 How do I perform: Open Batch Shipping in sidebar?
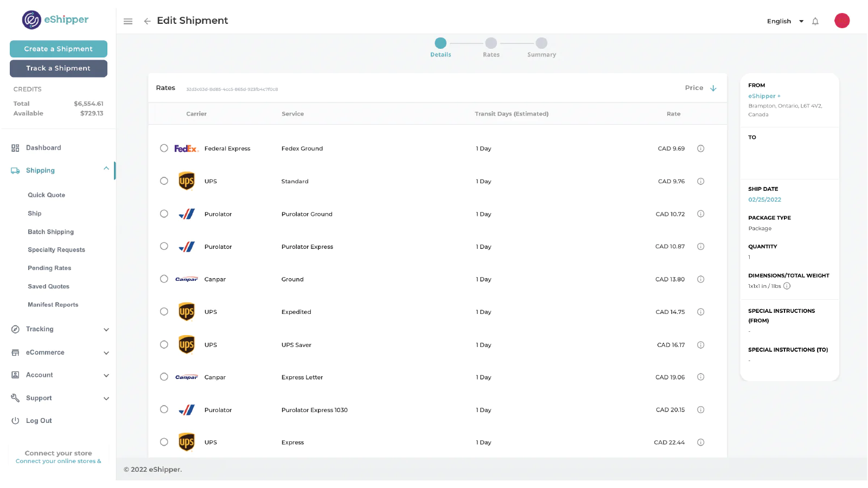(x=51, y=232)
